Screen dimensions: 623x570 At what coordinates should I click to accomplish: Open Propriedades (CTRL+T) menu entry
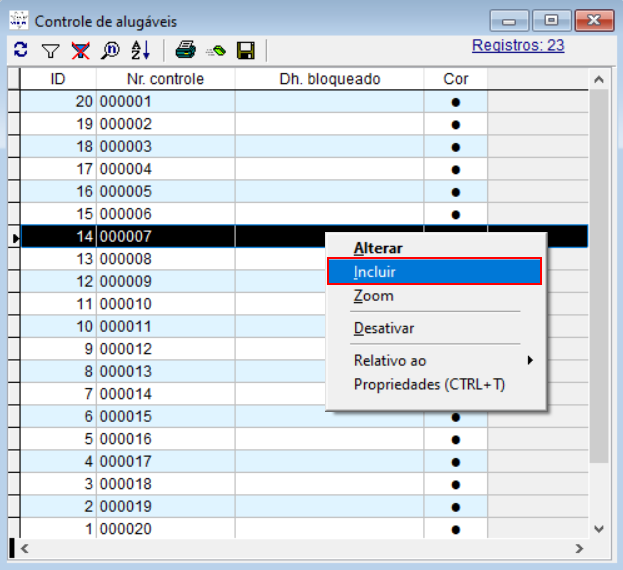click(x=429, y=384)
